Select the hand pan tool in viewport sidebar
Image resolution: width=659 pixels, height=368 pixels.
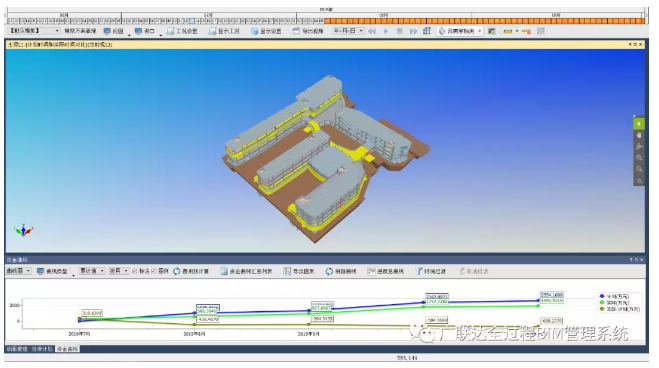point(639,135)
